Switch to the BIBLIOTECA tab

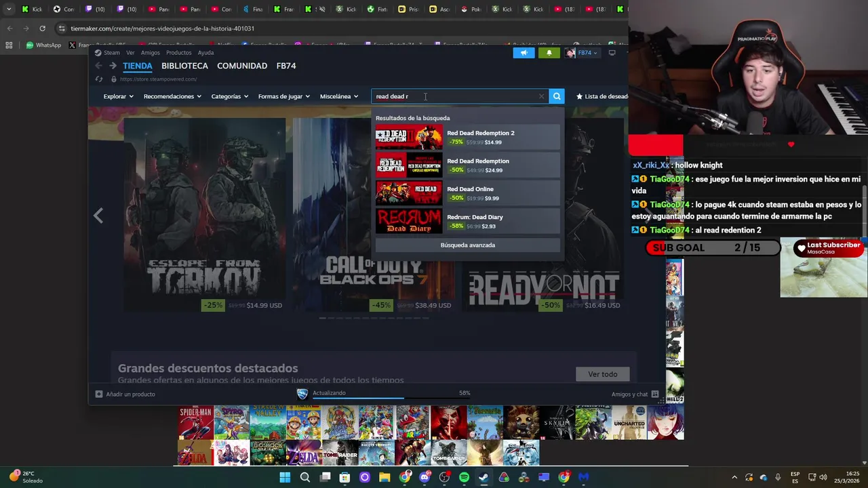point(184,66)
